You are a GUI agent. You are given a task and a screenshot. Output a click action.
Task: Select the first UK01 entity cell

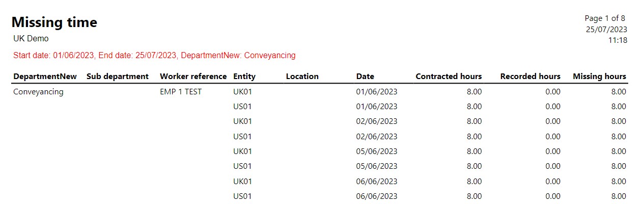(243, 92)
